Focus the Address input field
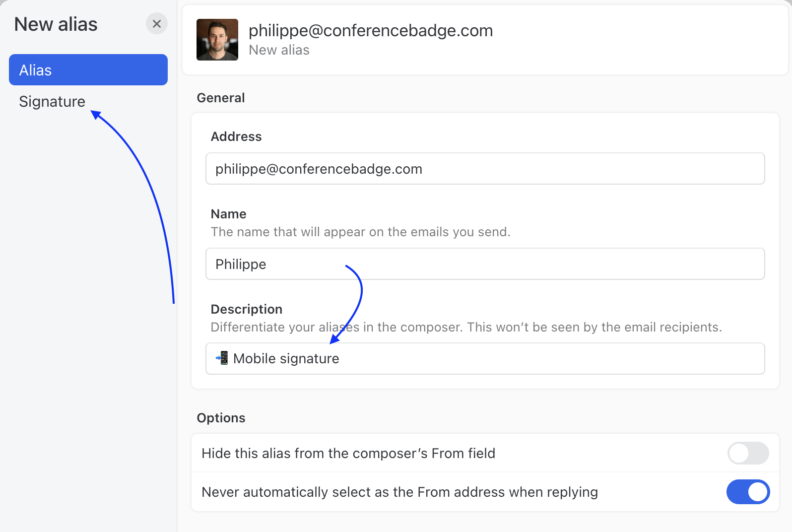Screen dimensions: 792x532 click(485, 169)
